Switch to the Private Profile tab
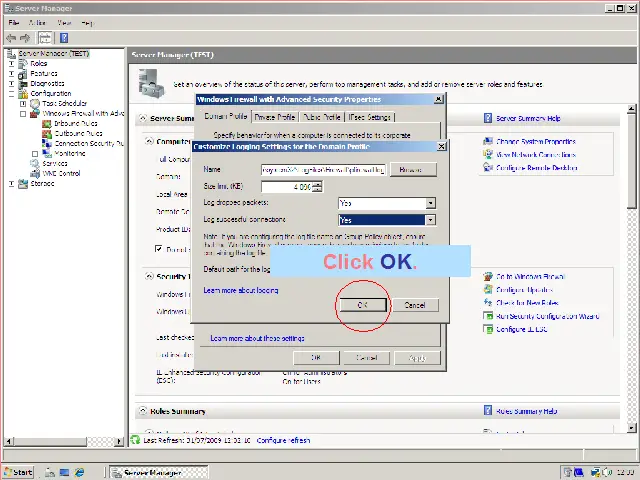The image size is (640, 480). [x=275, y=117]
